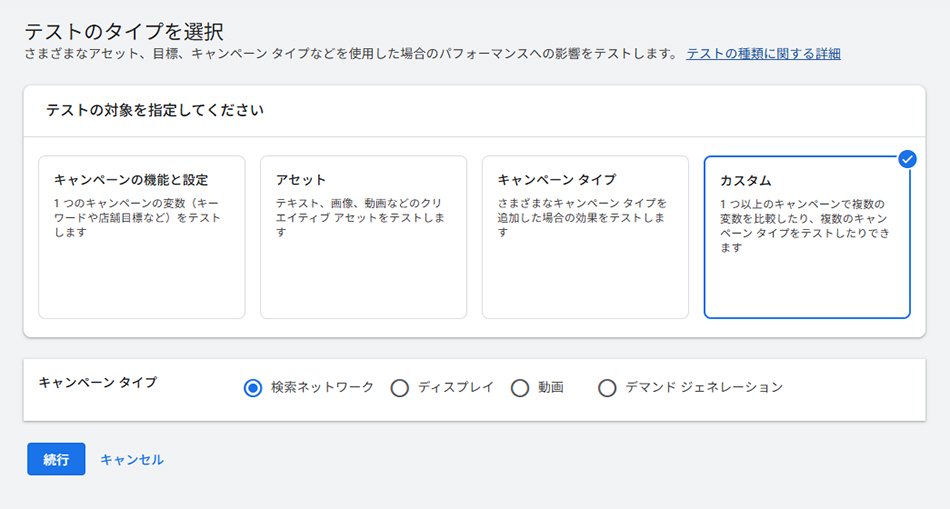Image resolution: width=950 pixels, height=509 pixels.
Task: Click the テストの対象を指定してください section heading
Action: coord(155,111)
